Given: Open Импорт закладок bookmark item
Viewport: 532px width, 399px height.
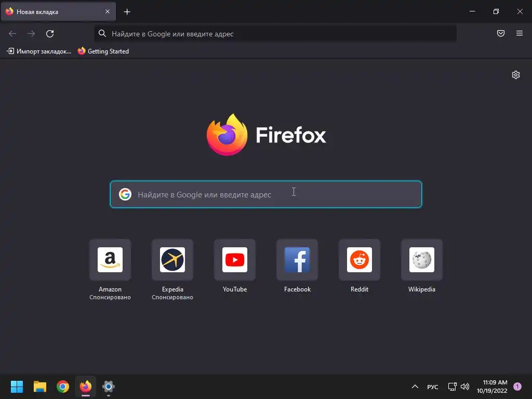Looking at the screenshot, I should point(39,51).
